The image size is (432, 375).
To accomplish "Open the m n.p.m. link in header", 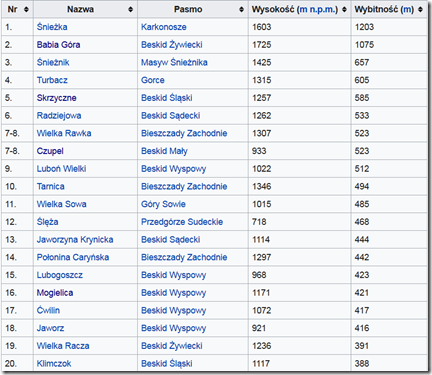I will pos(317,10).
